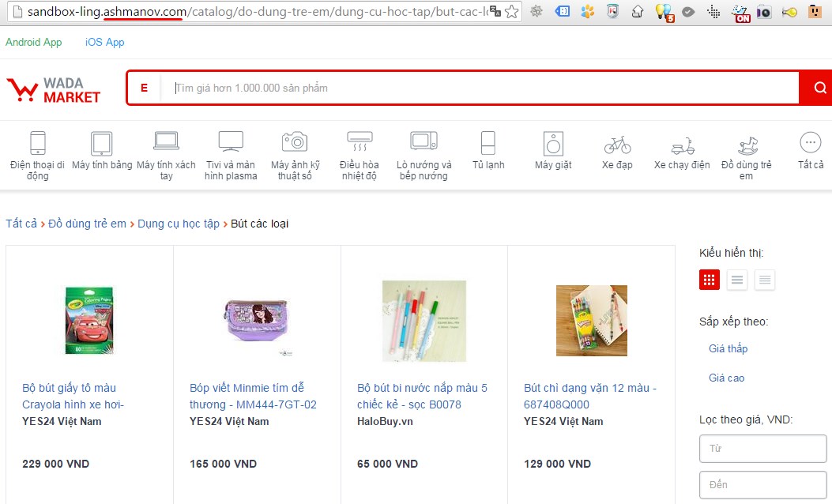Open the Điện thoại di động category icon
Viewport: 832px width, 504px height.
pos(38,143)
